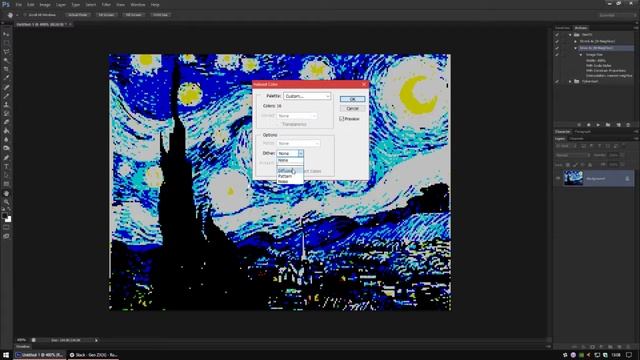Click play button in Actions panel

click(598, 124)
